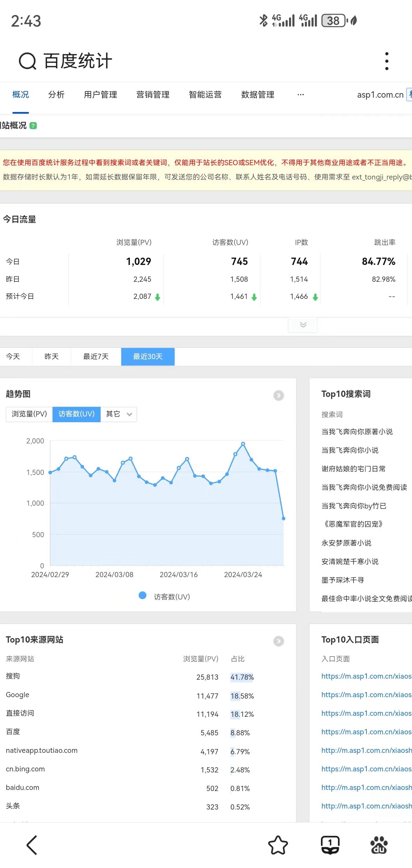Open the three-dot overflow menu

click(x=386, y=61)
